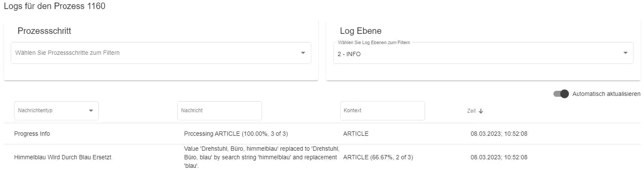Click the 'Log Ebene' panel heading

361,31
